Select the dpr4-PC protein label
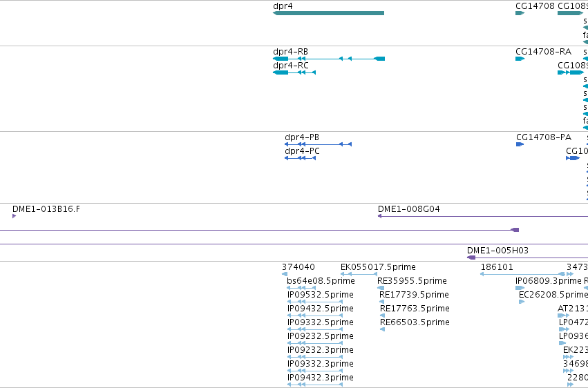 pyautogui.click(x=302, y=151)
